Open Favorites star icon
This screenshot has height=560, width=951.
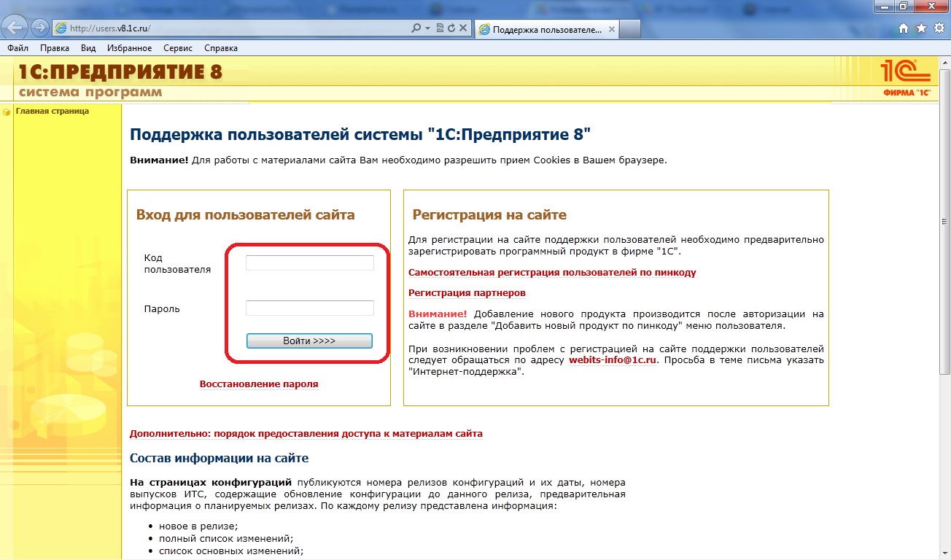921,28
